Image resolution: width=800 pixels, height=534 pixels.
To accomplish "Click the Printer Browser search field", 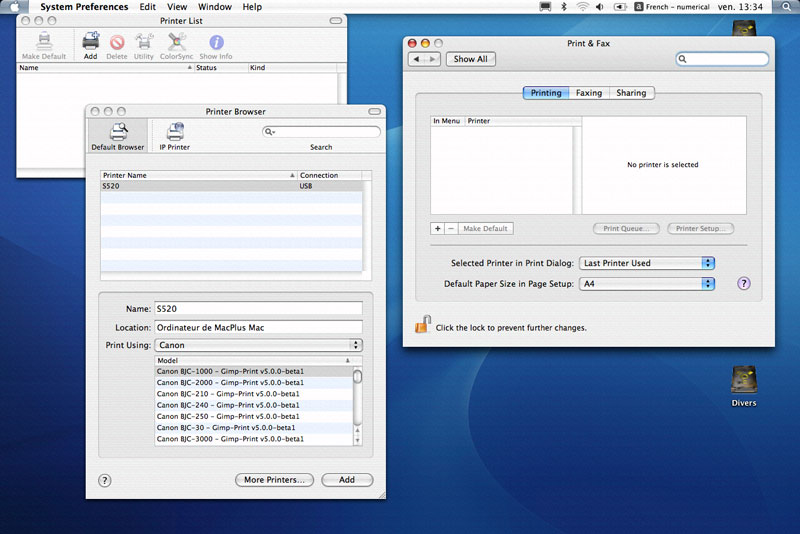I will [x=321, y=132].
